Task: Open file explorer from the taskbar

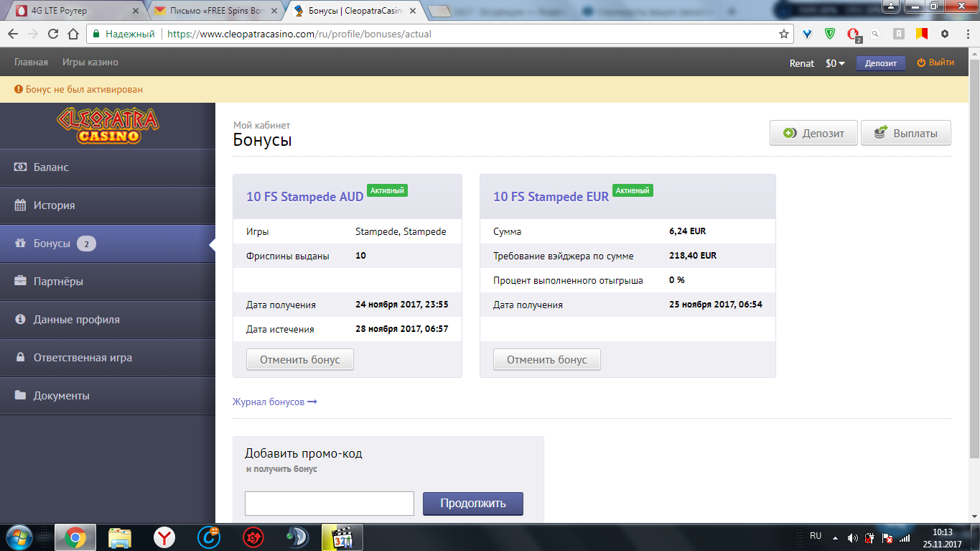Action: pos(120,537)
